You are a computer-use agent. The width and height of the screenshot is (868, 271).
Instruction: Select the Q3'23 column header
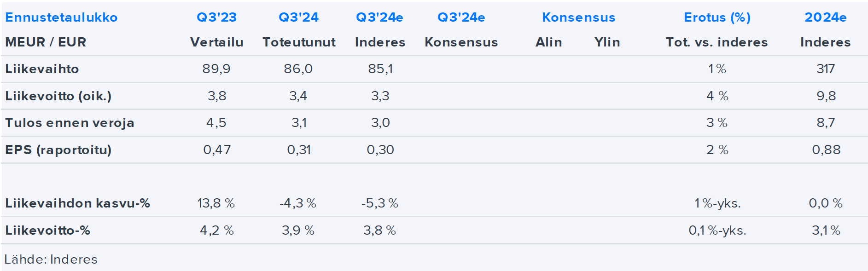coord(216,17)
